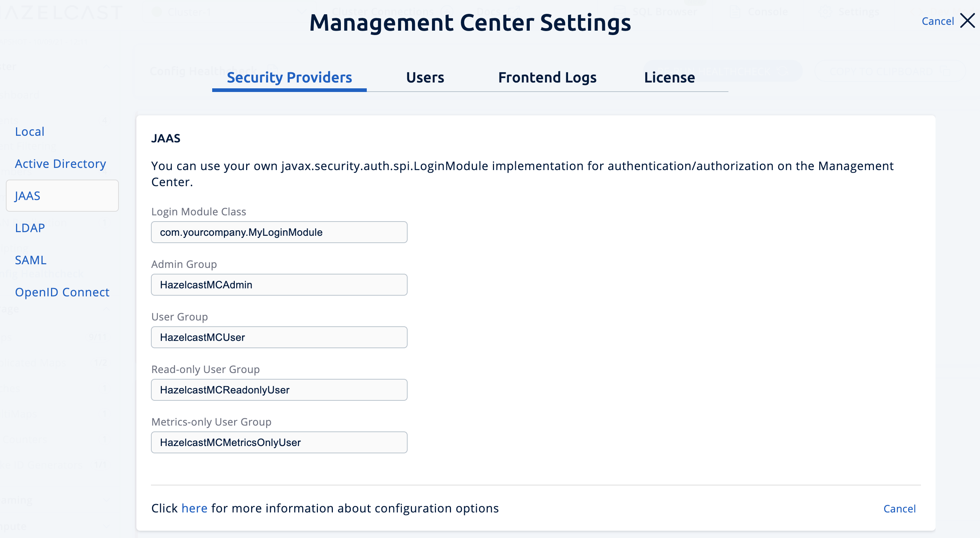
Task: Pick the LDAP provider
Action: click(30, 228)
